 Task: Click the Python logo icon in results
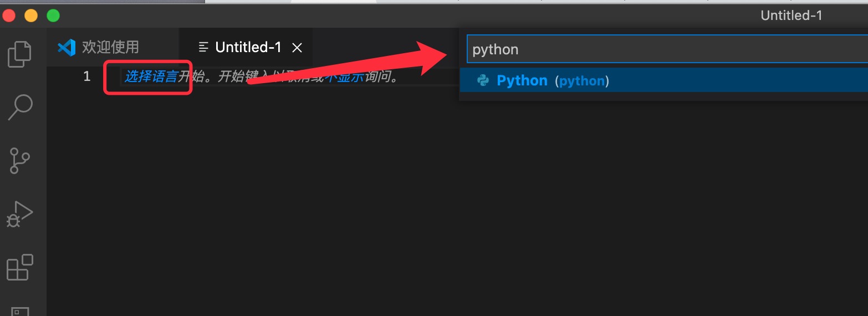[x=483, y=81]
